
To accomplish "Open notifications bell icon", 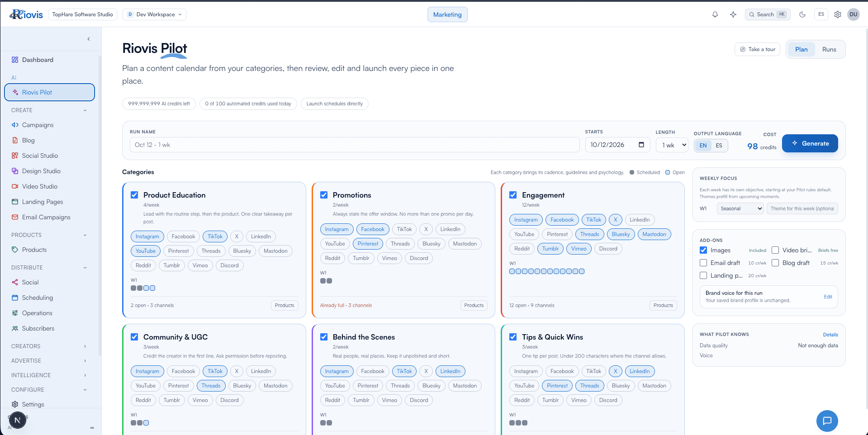I will coord(715,14).
